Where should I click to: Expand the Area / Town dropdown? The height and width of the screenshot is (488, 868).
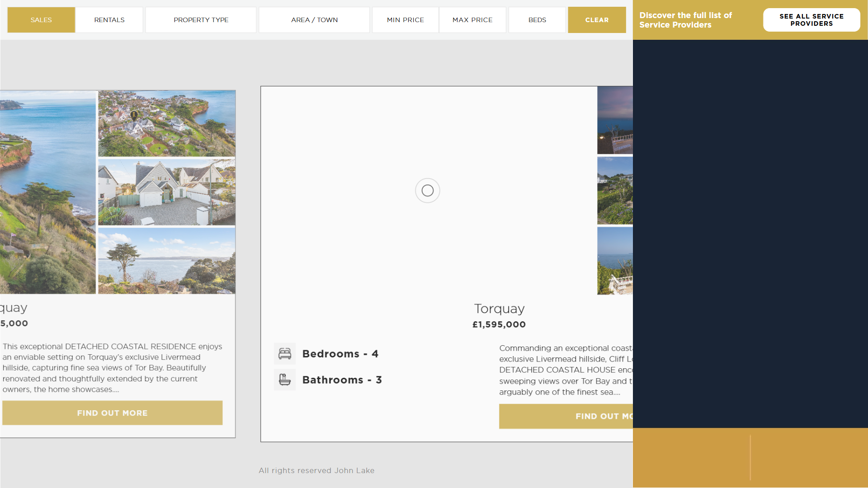(314, 20)
